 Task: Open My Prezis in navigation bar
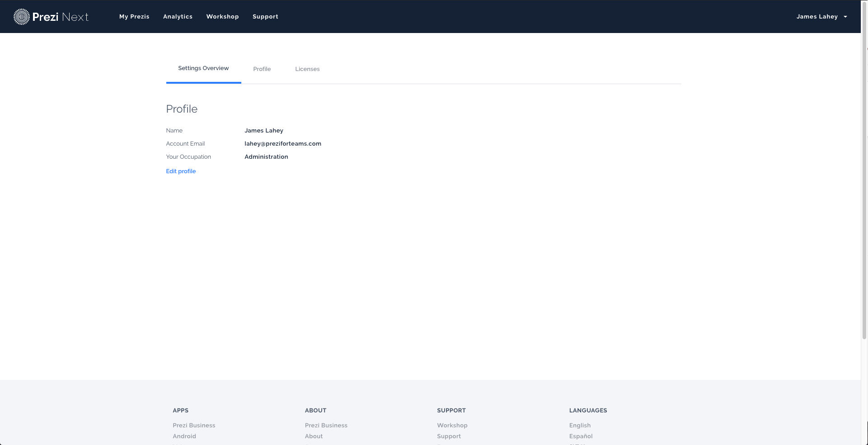[134, 17]
